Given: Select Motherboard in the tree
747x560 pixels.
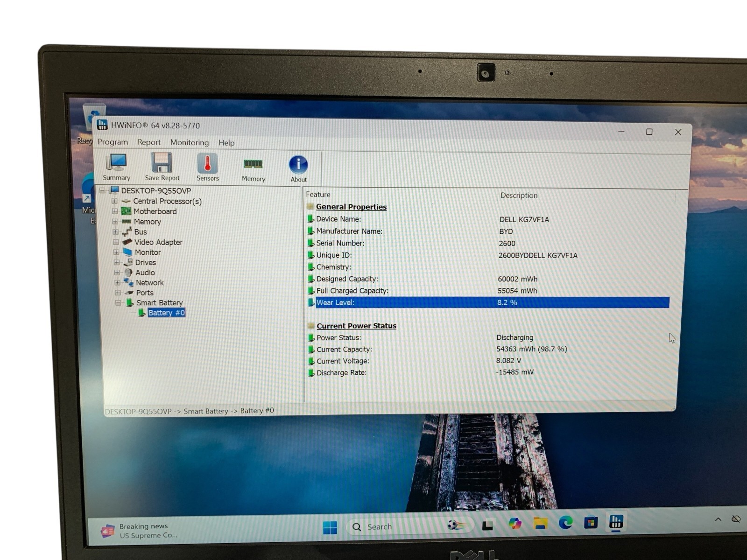Looking at the screenshot, I should pos(155,211).
